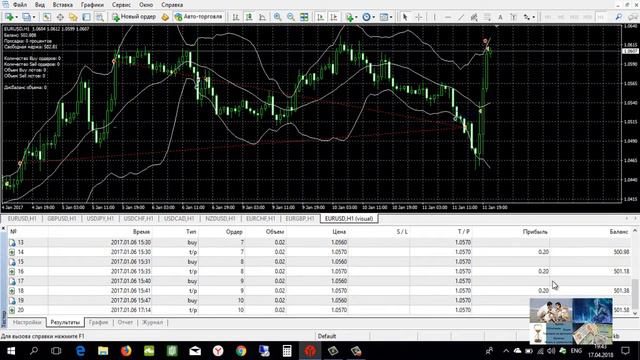The height and width of the screenshot is (360, 640).
Task: Switch to USDCAD,H1 chart tab
Action: pyautogui.click(x=179, y=219)
